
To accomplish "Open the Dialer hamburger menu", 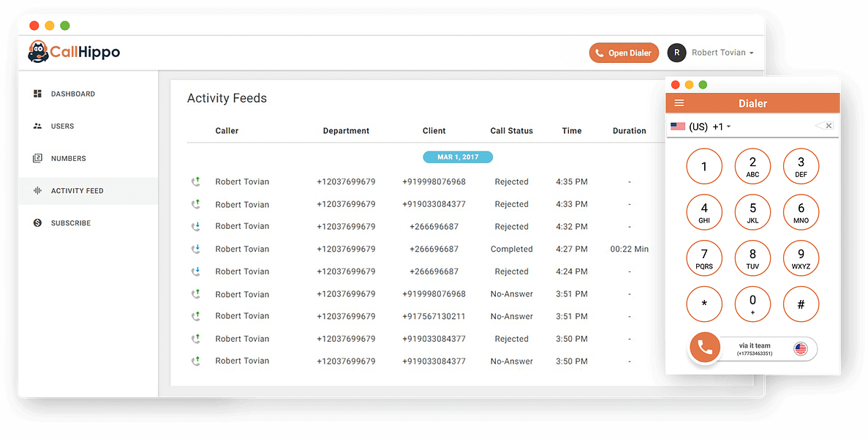I will coord(679,103).
